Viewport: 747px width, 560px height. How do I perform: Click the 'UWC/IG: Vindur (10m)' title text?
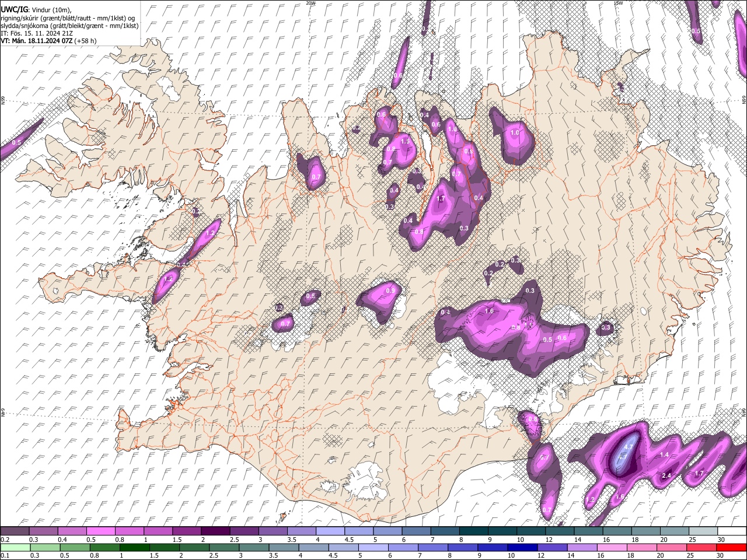pos(36,10)
